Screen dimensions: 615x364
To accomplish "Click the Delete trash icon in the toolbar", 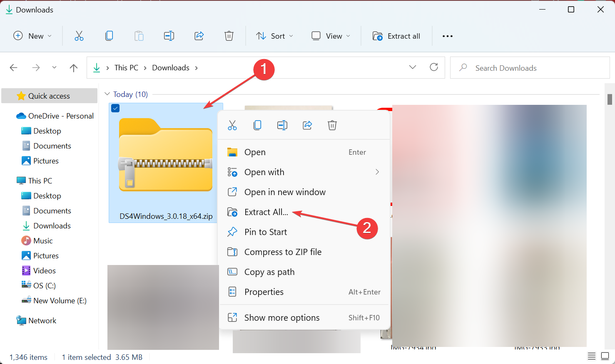I will [229, 36].
